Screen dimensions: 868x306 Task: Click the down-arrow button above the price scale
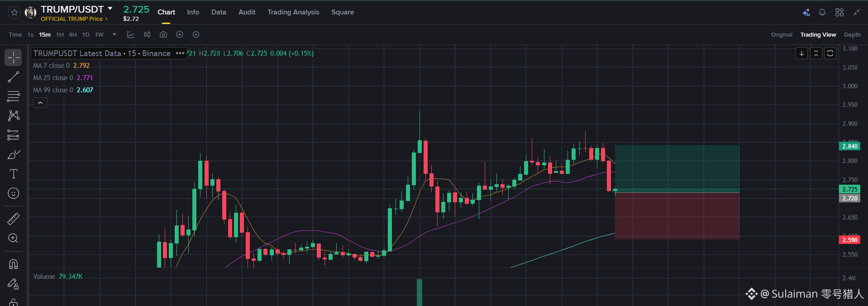point(801,53)
